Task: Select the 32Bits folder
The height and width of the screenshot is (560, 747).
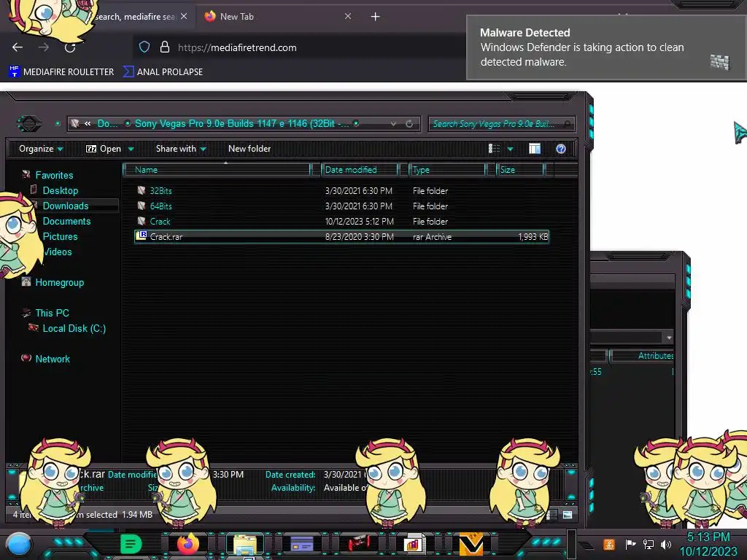Action: tap(341, 190)
